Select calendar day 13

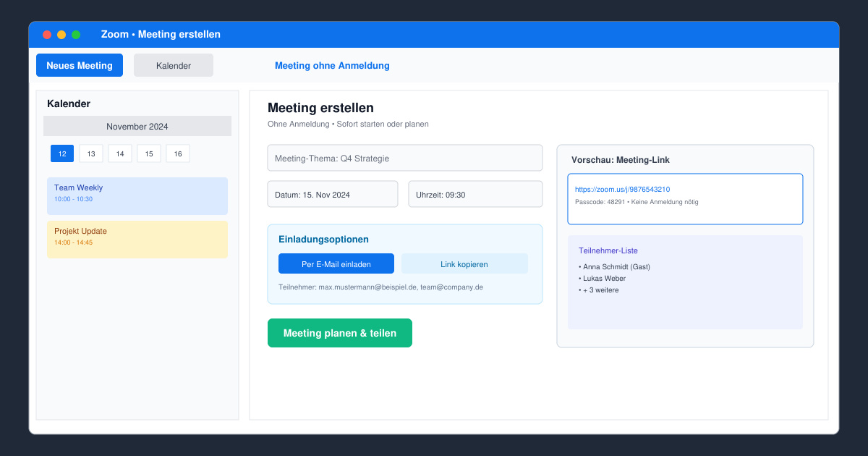click(91, 153)
